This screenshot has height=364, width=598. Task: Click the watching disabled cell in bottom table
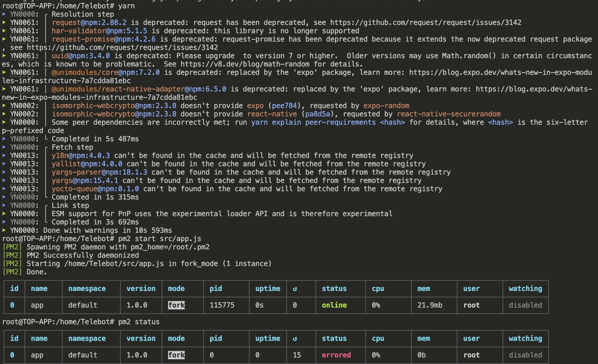click(x=526, y=355)
